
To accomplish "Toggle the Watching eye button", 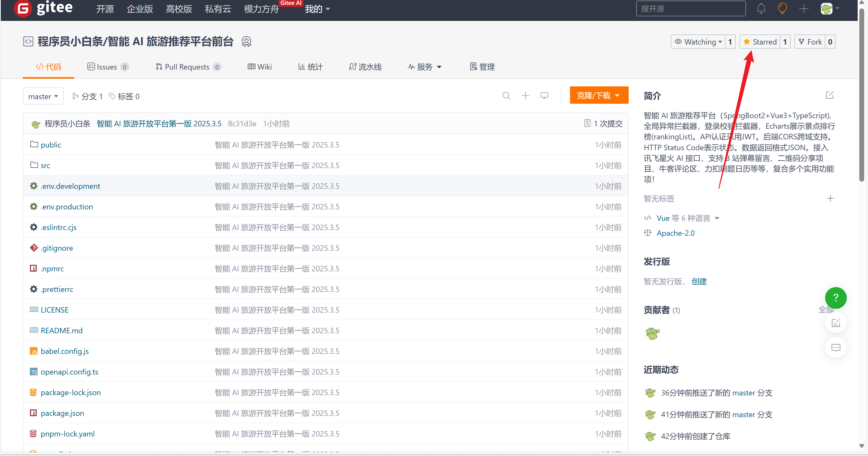I will coord(698,42).
